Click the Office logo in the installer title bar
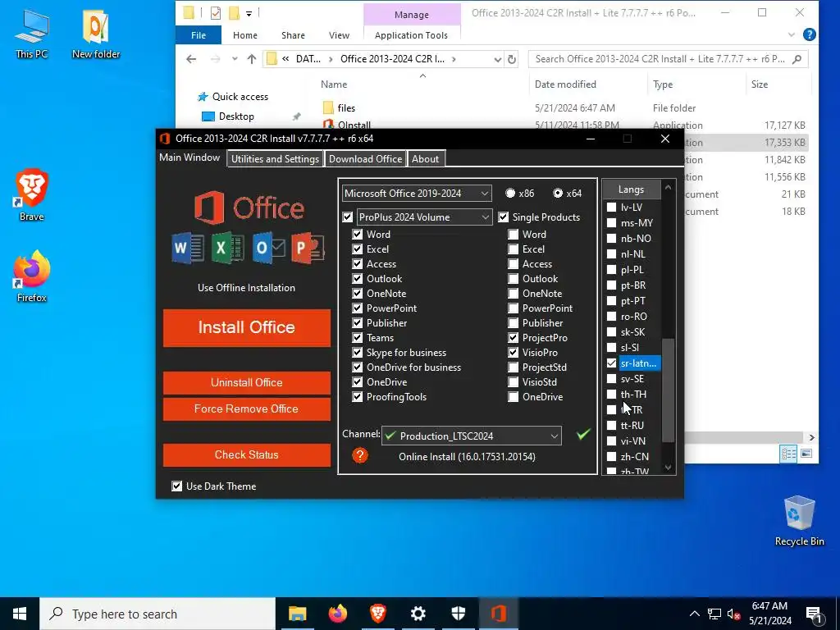840x630 pixels. (165, 138)
